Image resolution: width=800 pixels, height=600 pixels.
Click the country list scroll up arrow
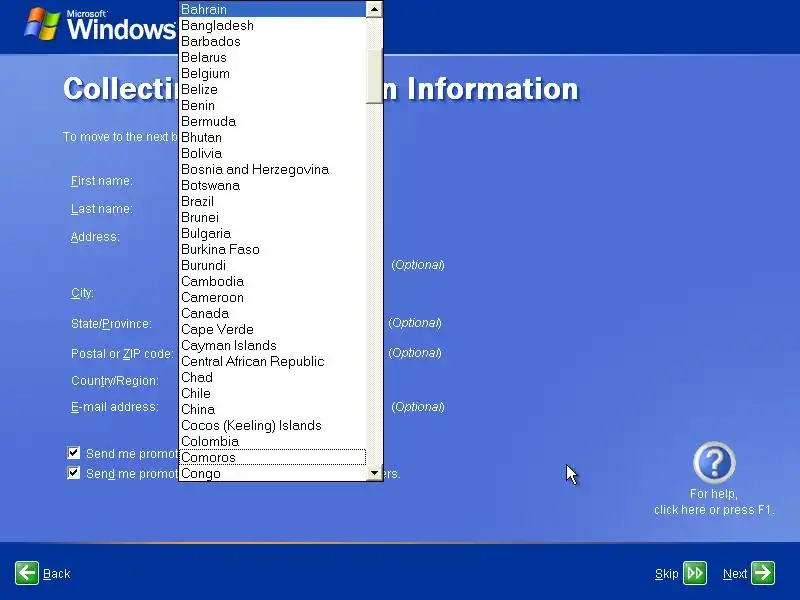(374, 9)
